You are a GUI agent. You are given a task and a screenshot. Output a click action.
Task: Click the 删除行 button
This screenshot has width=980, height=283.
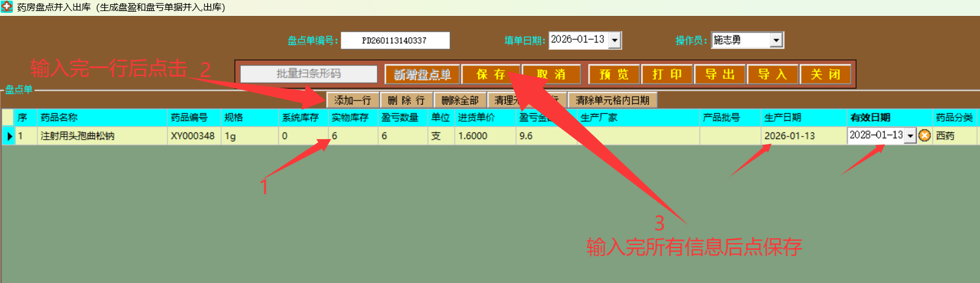point(406,100)
